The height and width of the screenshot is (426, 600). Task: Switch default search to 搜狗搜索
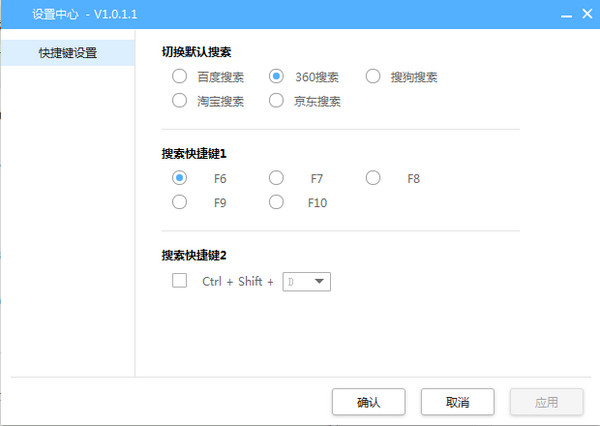click(x=373, y=77)
